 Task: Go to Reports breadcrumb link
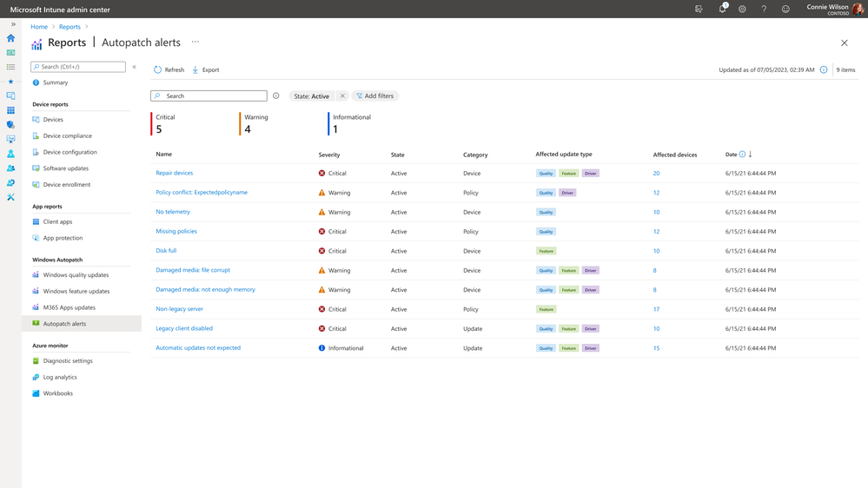tap(70, 27)
